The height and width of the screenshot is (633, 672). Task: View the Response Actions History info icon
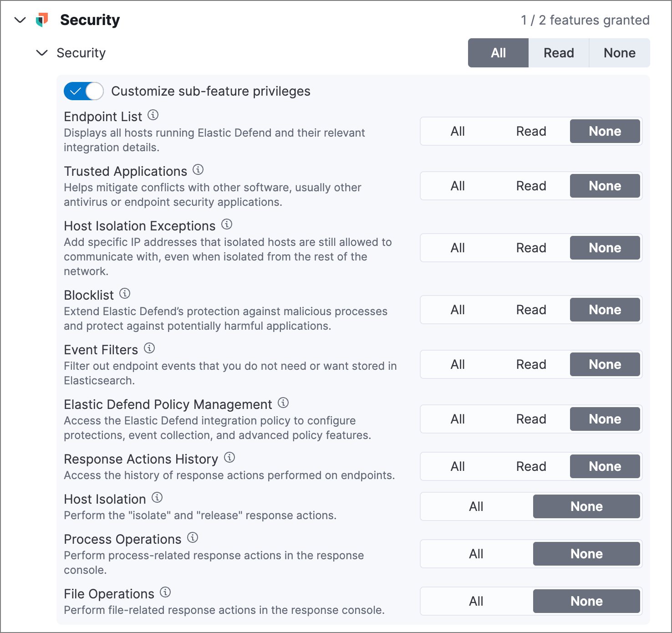tap(229, 457)
